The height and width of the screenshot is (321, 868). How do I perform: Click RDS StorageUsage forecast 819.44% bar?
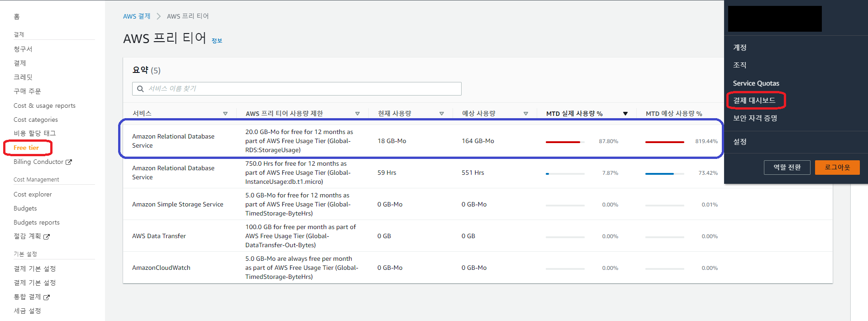coord(664,142)
